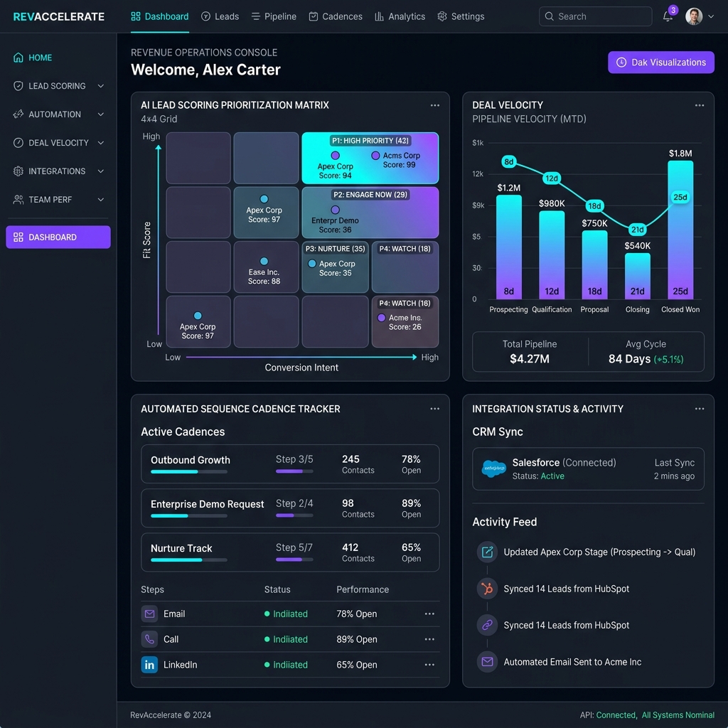Click the link icon in Activity Feed

[x=487, y=626]
